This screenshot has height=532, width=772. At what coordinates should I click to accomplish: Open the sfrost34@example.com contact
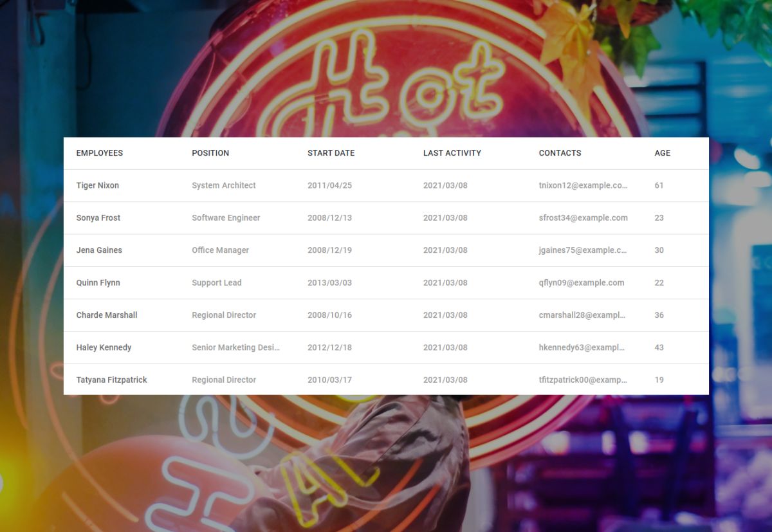pyautogui.click(x=584, y=217)
